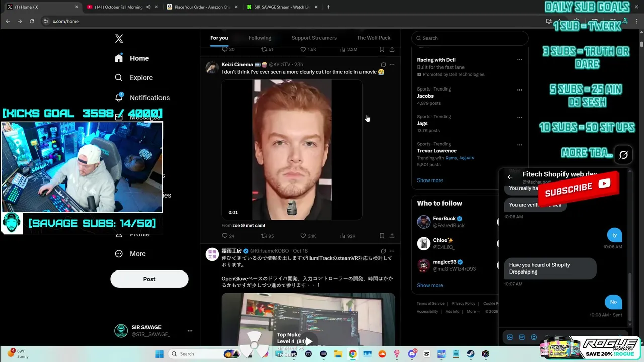Open X logo at sidebar top
This screenshot has height=362, width=644.
(x=119, y=39)
